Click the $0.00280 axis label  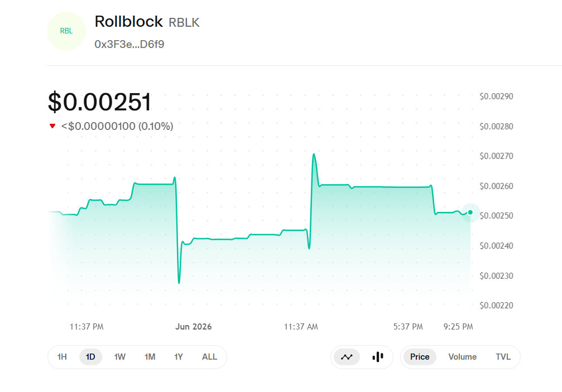click(x=496, y=127)
